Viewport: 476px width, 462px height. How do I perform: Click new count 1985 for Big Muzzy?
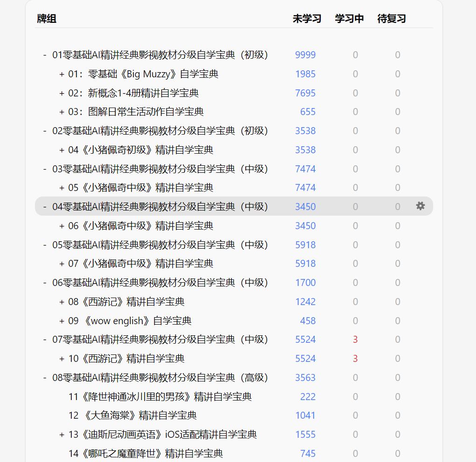pos(305,74)
